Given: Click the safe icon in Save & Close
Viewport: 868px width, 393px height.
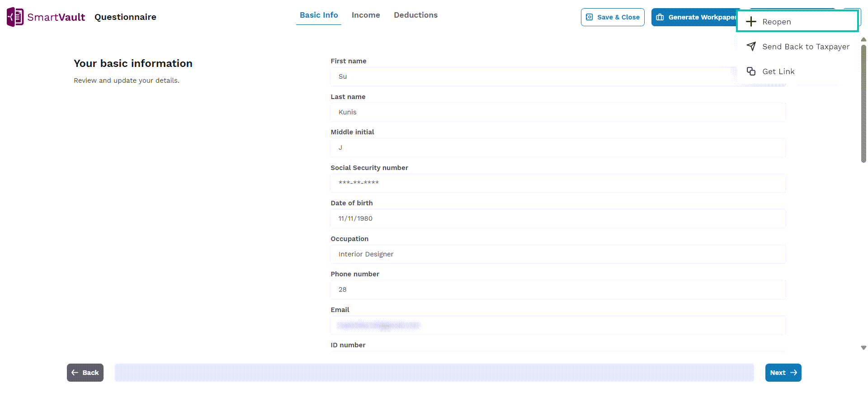Looking at the screenshot, I should pos(589,17).
